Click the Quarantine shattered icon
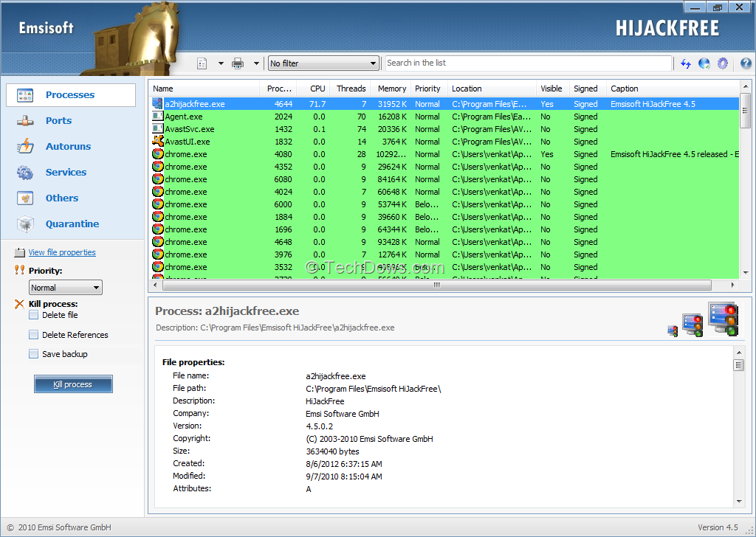The height and width of the screenshot is (537, 756). coord(25,224)
